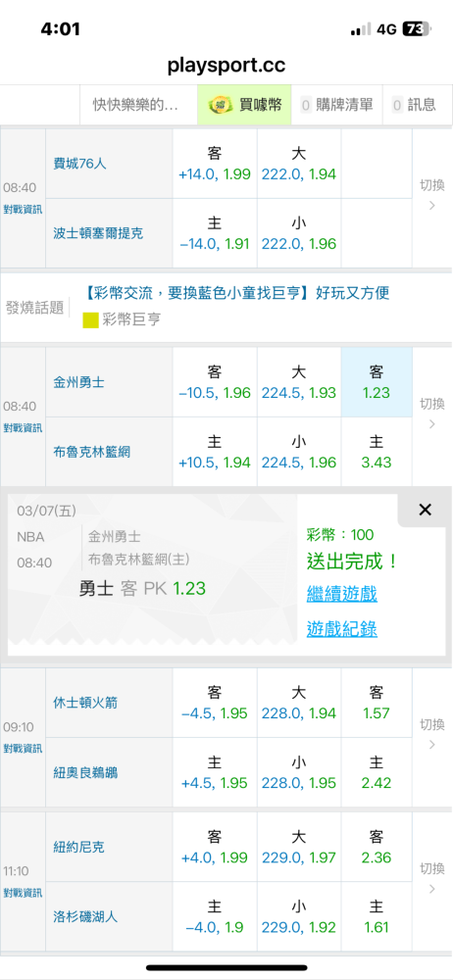Open 對戰資訊 for the 勇士 game
Image resolution: width=453 pixels, height=980 pixels.
pyautogui.click(x=23, y=428)
